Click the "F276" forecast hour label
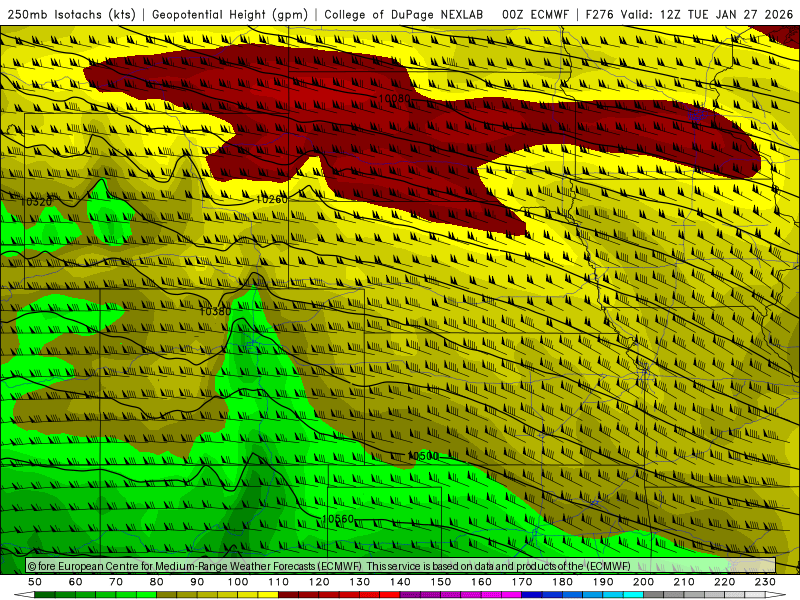Image resolution: width=800 pixels, height=600 pixels. pyautogui.click(x=600, y=14)
